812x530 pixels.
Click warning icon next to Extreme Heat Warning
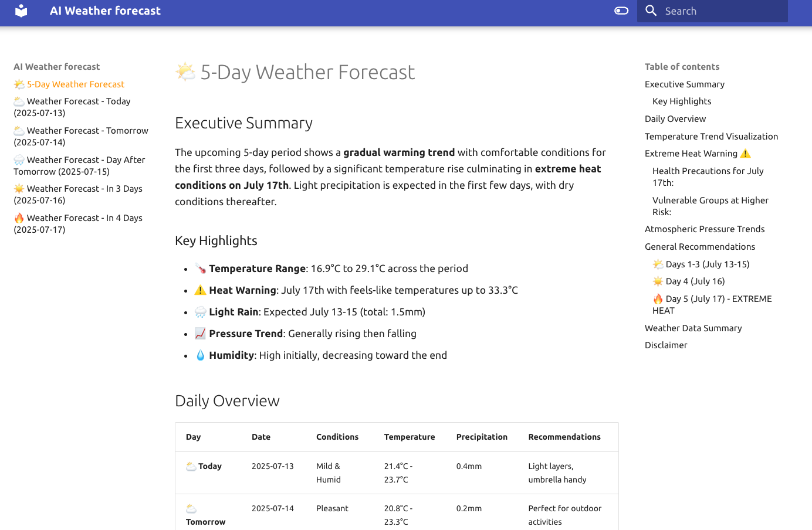pyautogui.click(x=745, y=154)
